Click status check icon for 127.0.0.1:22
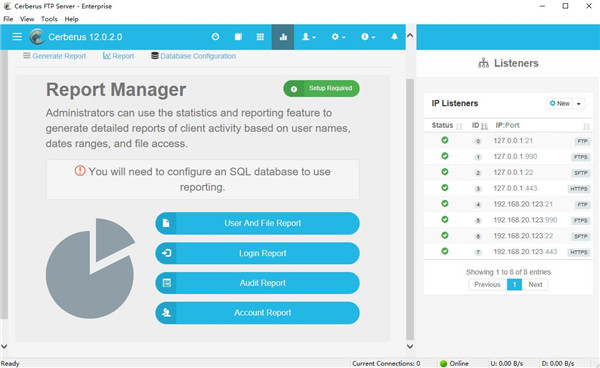Image resolution: width=600 pixels, height=368 pixels. [x=445, y=172]
